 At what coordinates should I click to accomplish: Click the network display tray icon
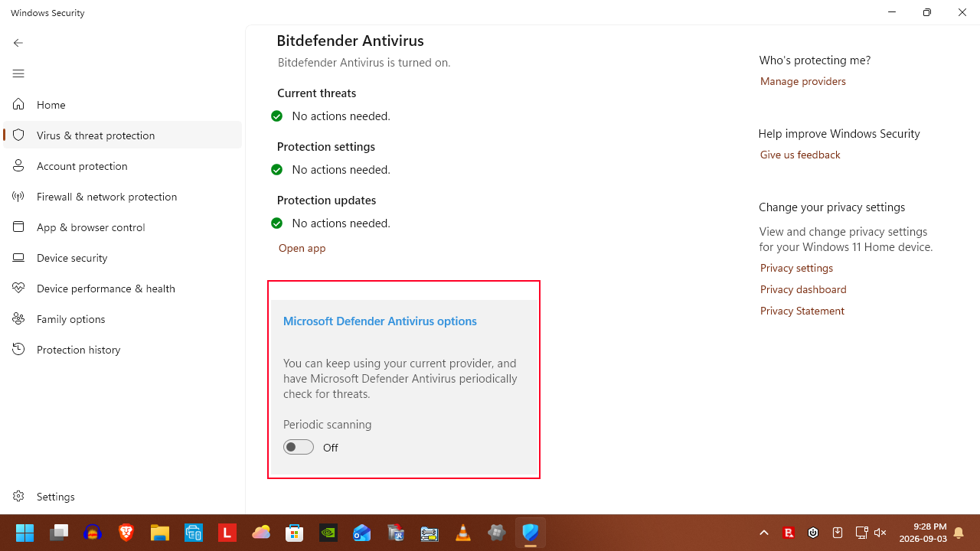pyautogui.click(x=861, y=533)
